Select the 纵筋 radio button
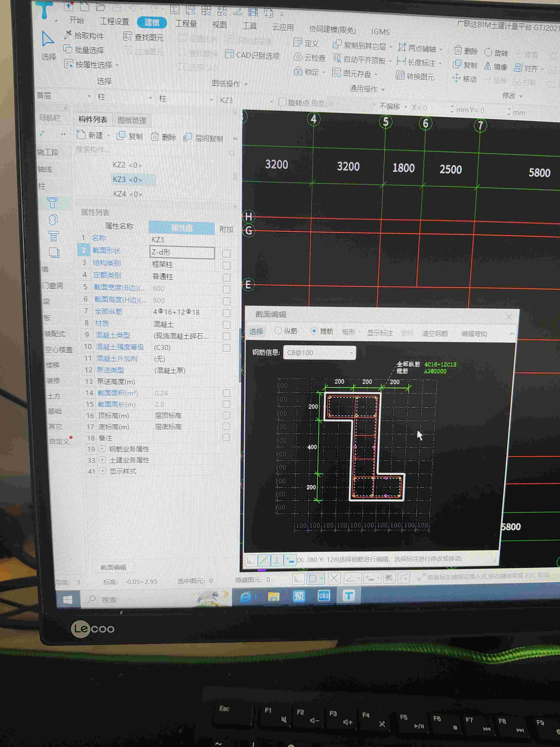The width and height of the screenshot is (560, 747). click(278, 331)
